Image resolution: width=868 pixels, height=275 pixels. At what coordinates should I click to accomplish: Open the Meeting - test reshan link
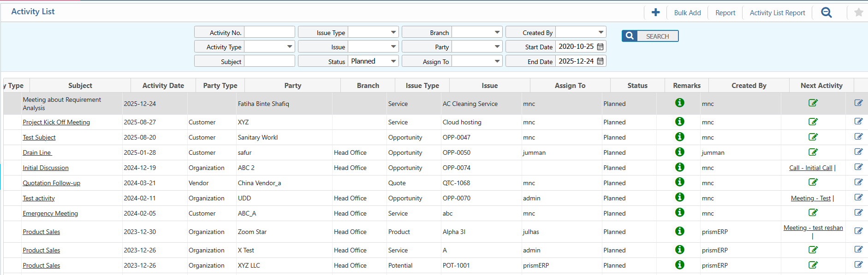pos(813,228)
